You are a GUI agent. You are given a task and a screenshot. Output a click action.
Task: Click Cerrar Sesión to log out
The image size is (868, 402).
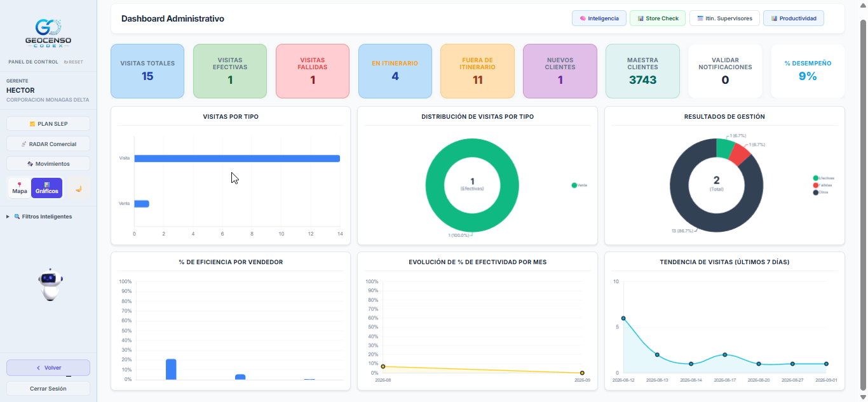(48, 388)
